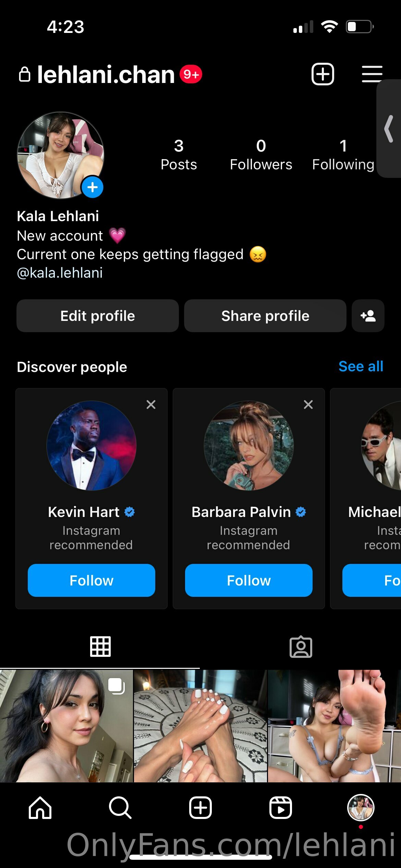The width and height of the screenshot is (401, 868).
Task: Dismiss the Barbara Palvin suggestion card
Action: point(308,405)
